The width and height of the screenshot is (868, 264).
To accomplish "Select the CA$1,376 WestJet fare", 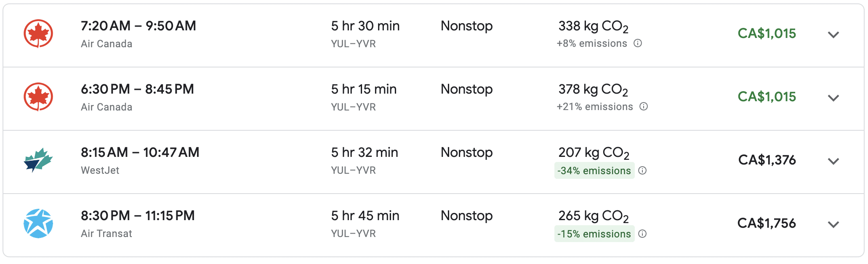I will coord(767,160).
